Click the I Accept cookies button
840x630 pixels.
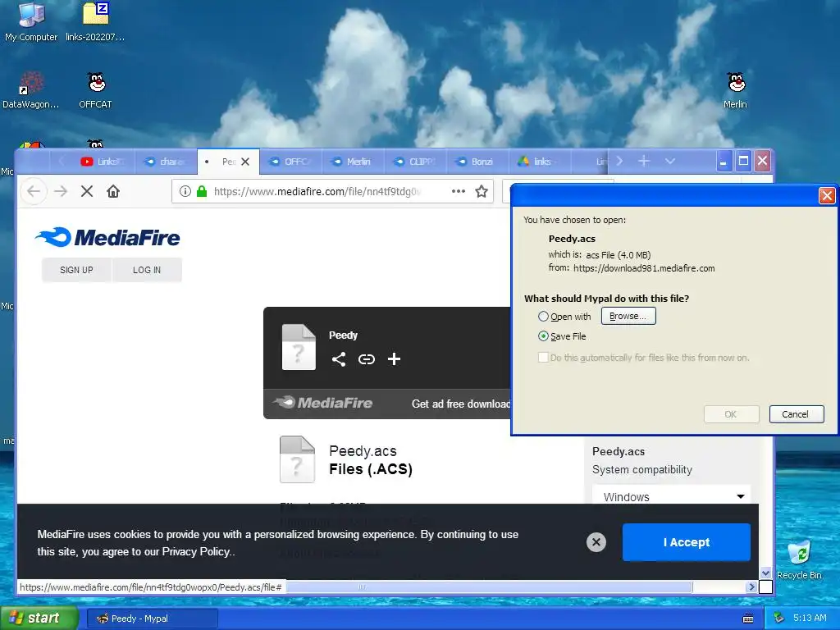pyautogui.click(x=687, y=542)
